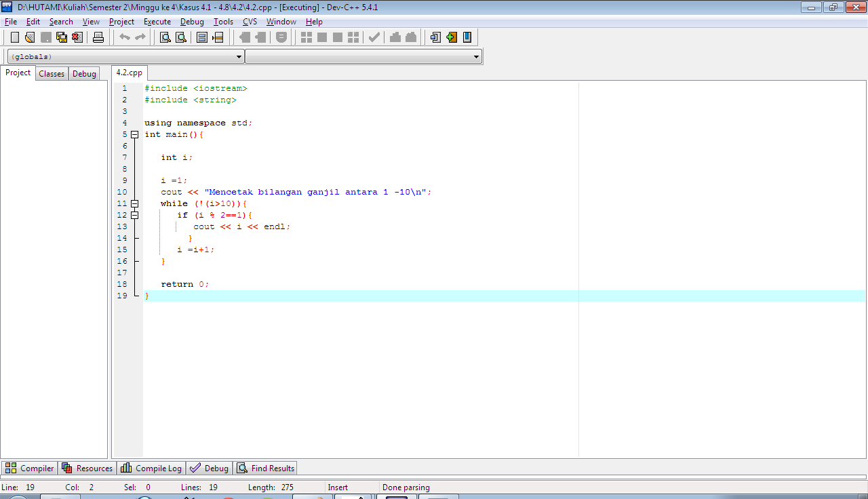Collapse the if statement code block

tap(134, 215)
